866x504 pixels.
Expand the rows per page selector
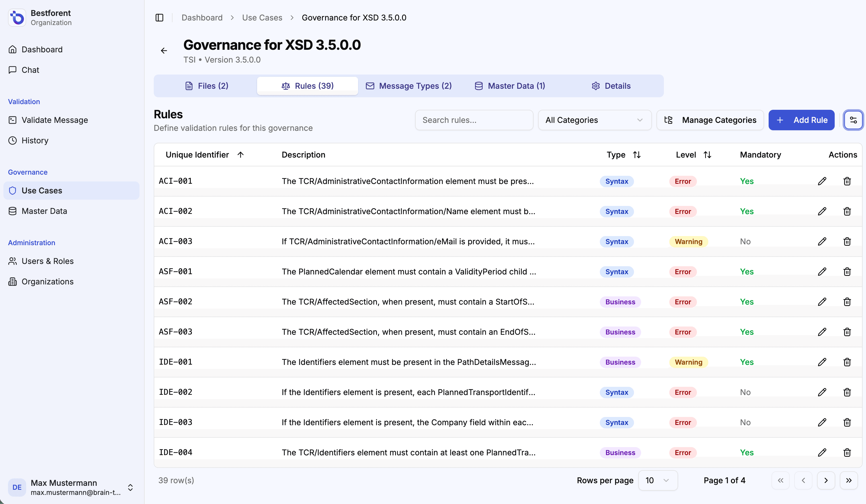click(x=657, y=480)
